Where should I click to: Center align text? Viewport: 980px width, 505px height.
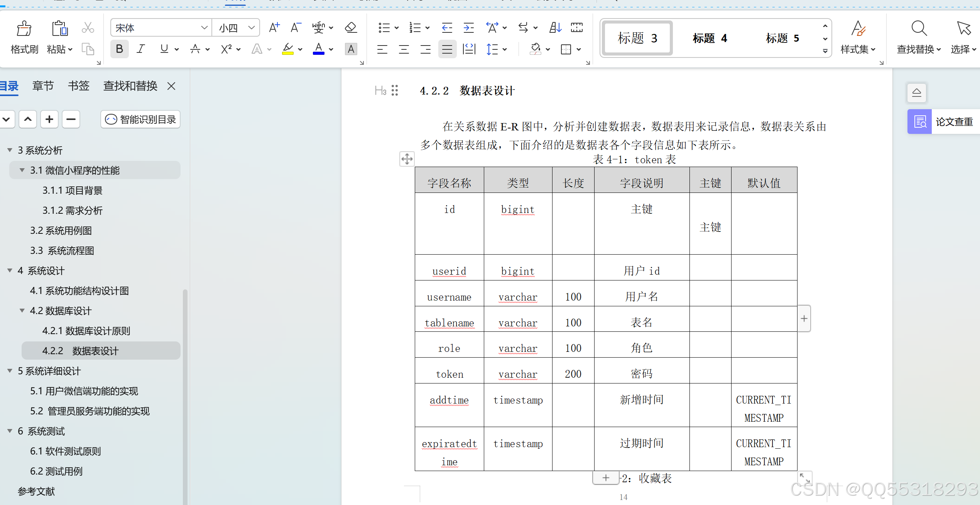coord(404,49)
